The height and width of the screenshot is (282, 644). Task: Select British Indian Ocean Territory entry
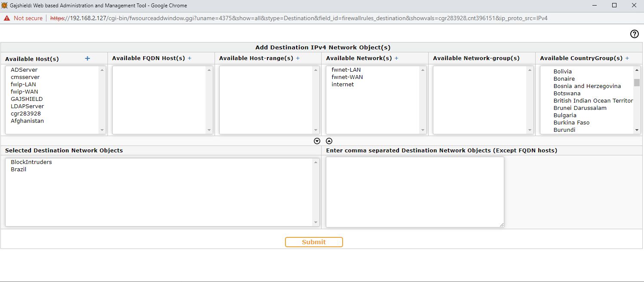593,100
